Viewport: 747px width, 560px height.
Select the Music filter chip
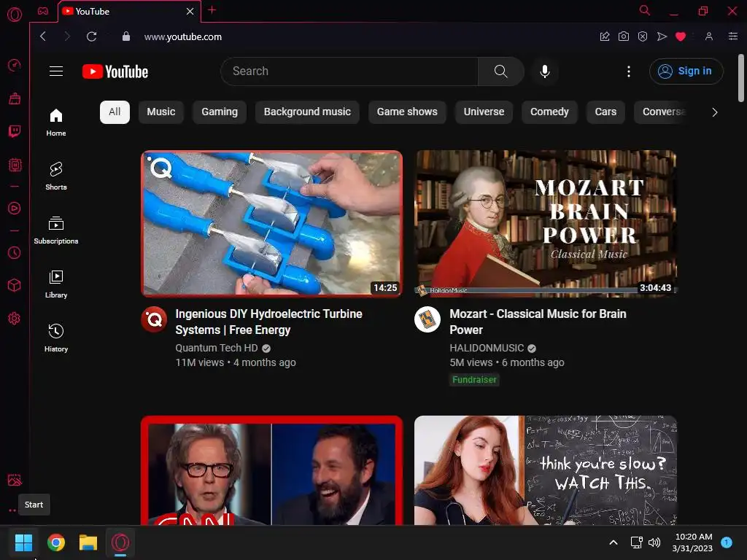pos(161,112)
